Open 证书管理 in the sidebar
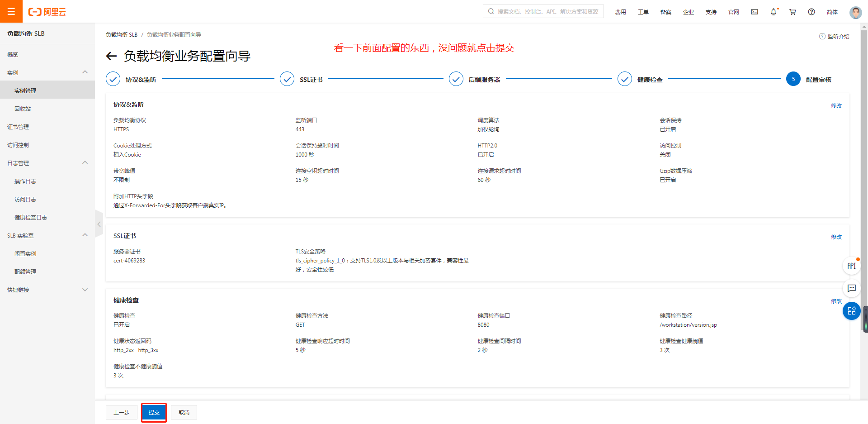This screenshot has width=868, height=424. (18, 127)
